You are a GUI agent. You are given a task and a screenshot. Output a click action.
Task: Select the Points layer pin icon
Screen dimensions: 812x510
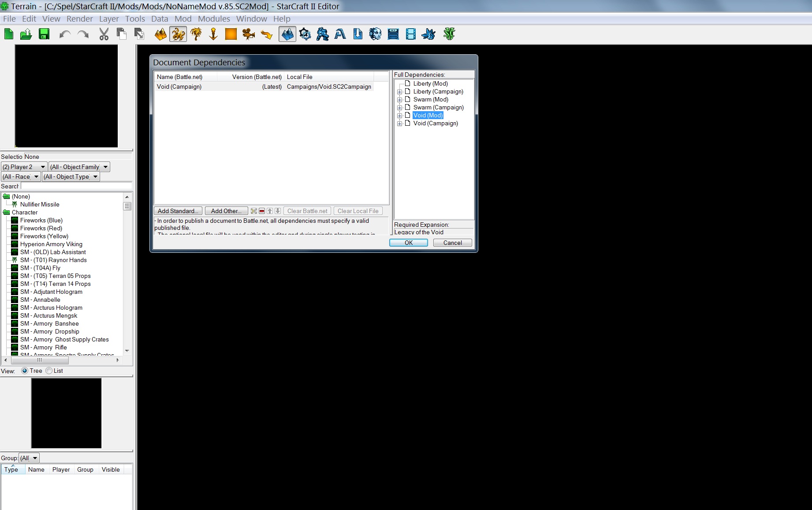click(x=213, y=34)
